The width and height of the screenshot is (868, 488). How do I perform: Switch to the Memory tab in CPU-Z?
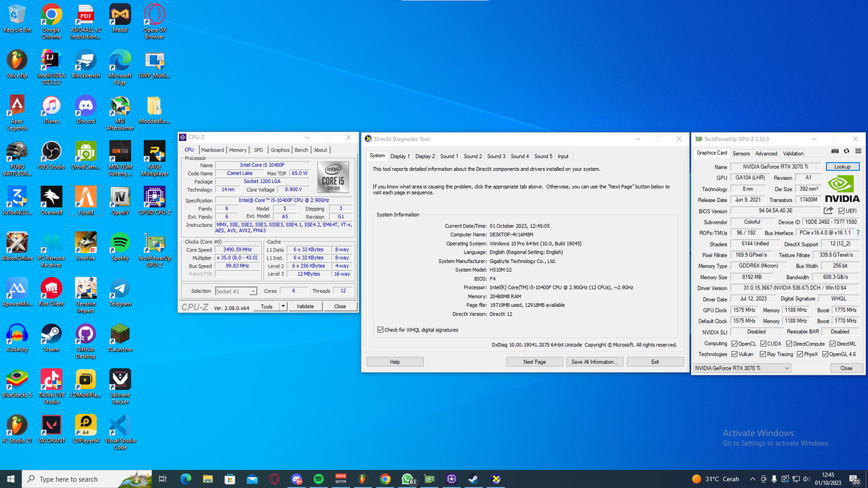(x=238, y=150)
